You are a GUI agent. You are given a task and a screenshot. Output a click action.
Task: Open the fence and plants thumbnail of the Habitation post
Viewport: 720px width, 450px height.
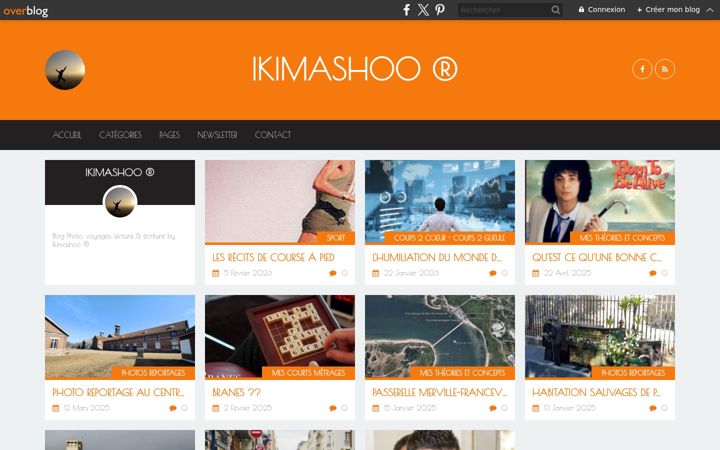click(x=600, y=336)
